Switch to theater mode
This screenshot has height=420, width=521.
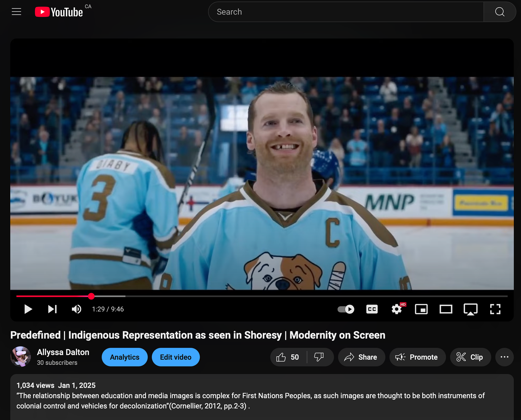pos(446,309)
